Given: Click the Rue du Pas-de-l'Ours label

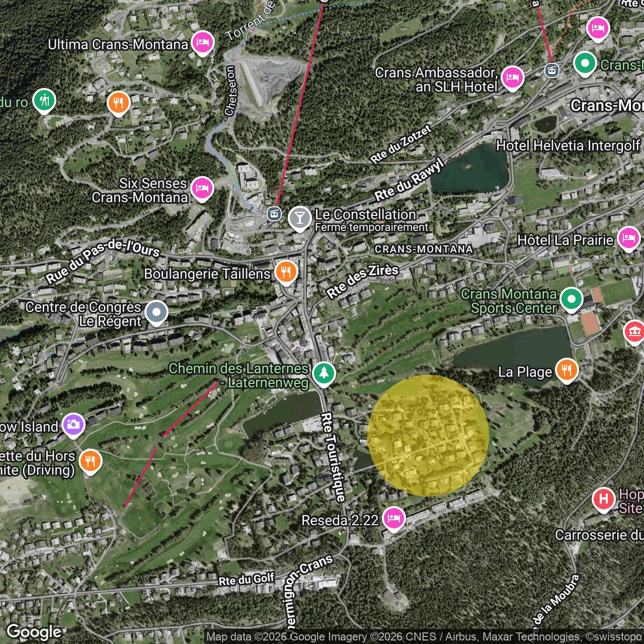Looking at the screenshot, I should click(103, 261).
